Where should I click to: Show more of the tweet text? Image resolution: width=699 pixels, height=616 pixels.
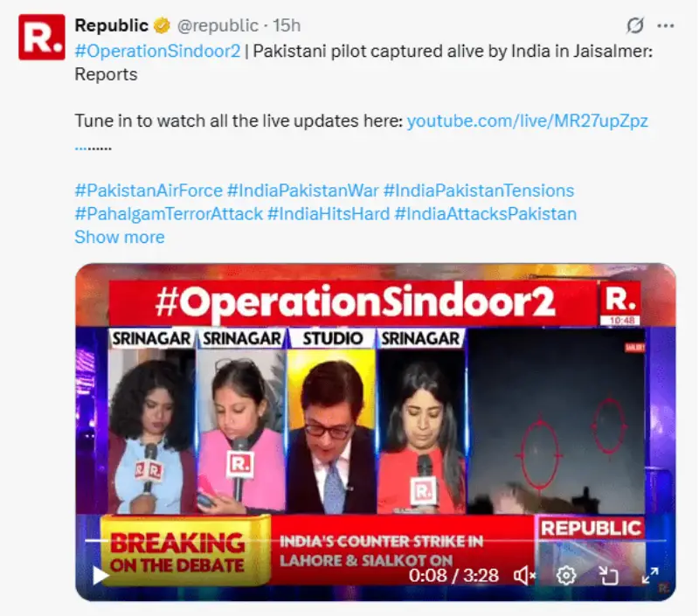[x=120, y=237]
